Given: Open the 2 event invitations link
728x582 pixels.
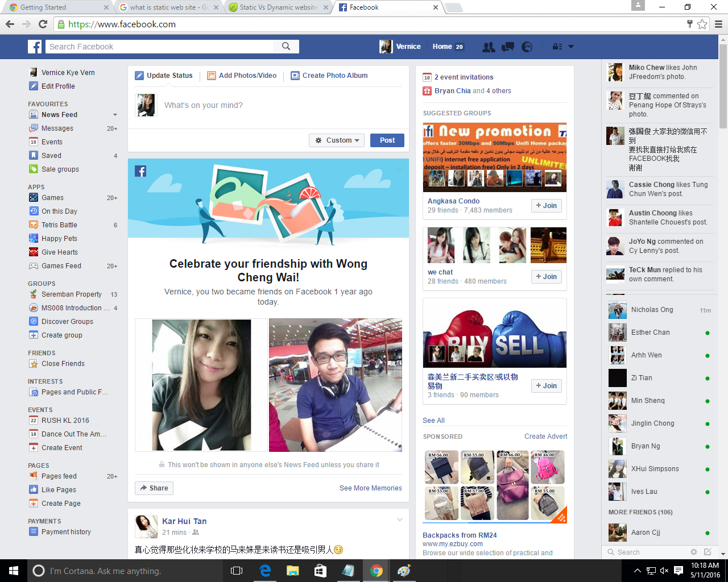Looking at the screenshot, I should (464, 77).
